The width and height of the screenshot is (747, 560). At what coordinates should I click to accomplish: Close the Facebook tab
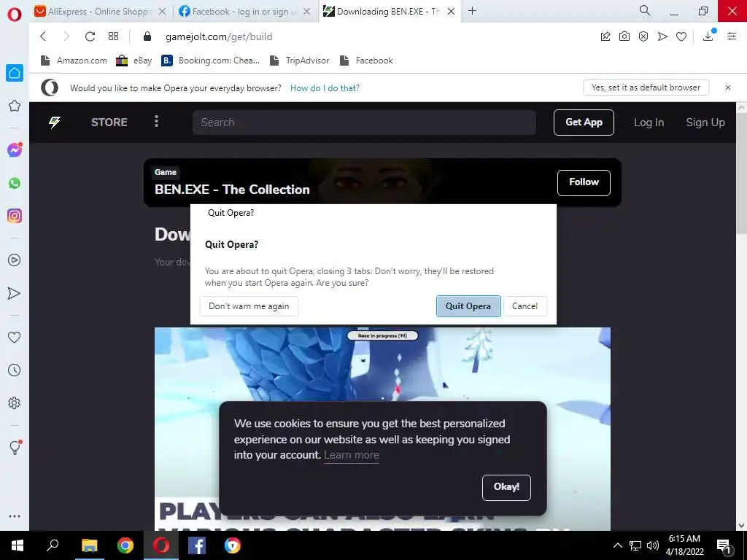(307, 12)
